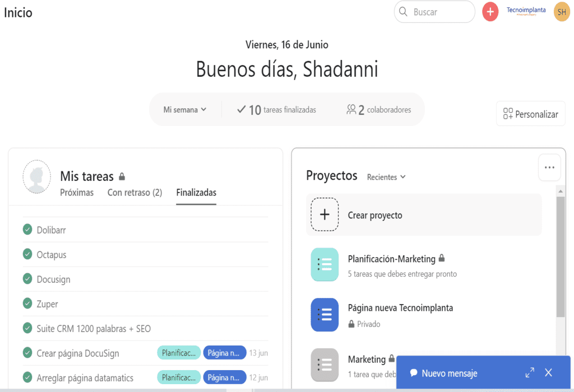
Task: Uncheck the Docusign task checkmark
Action: [27, 279]
